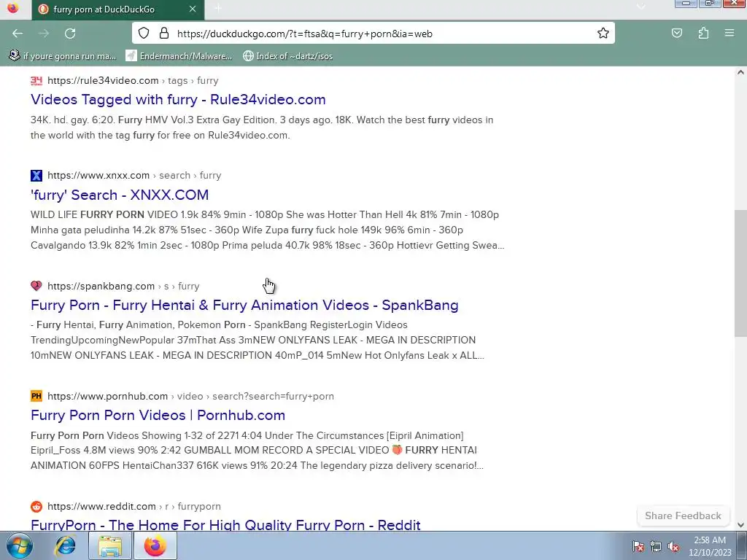Click the vertical scrollbar thumb

coord(740,273)
